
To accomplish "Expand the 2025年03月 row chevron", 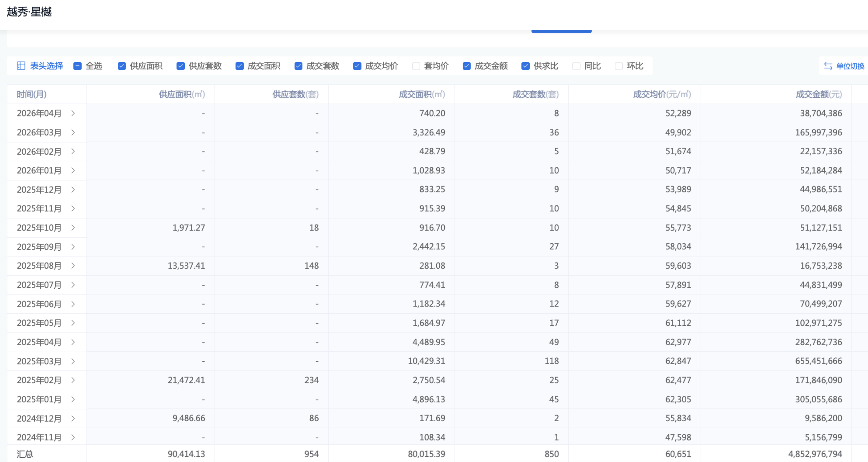I will [x=73, y=361].
